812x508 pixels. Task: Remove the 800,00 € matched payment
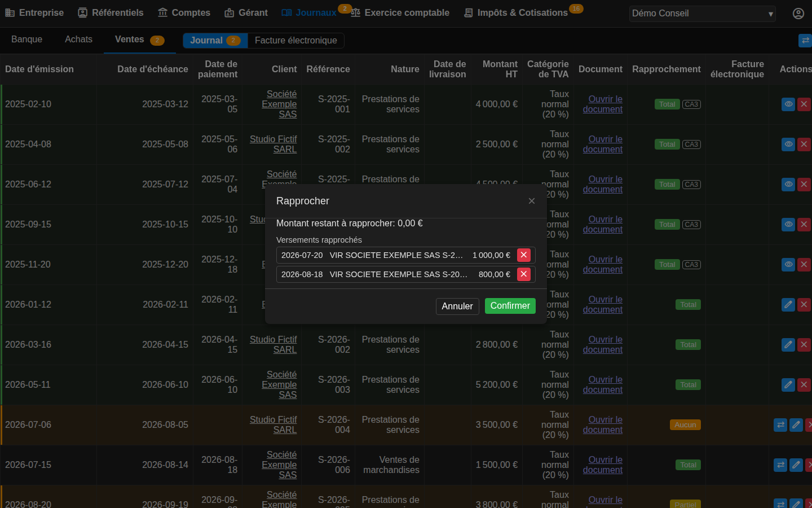[x=524, y=274]
